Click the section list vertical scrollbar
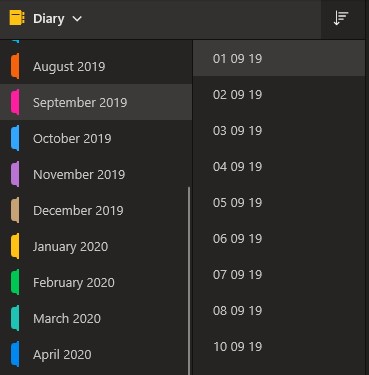The height and width of the screenshot is (375, 369). click(x=189, y=281)
